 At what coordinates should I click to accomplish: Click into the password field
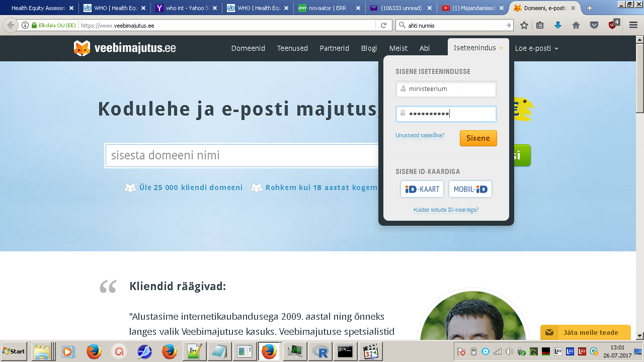(446, 114)
